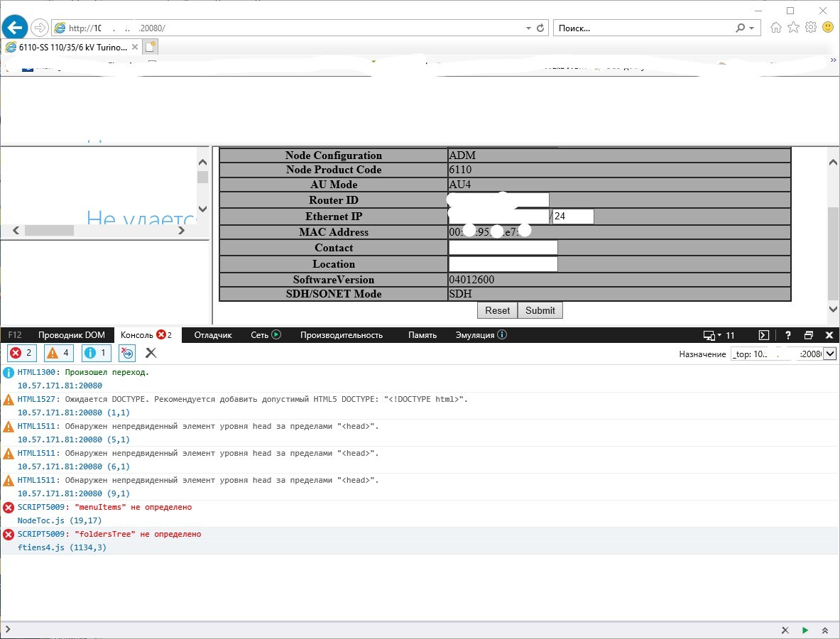Clear the console with the X icon
Image resolution: width=840 pixels, height=639 pixels.
tap(151, 353)
